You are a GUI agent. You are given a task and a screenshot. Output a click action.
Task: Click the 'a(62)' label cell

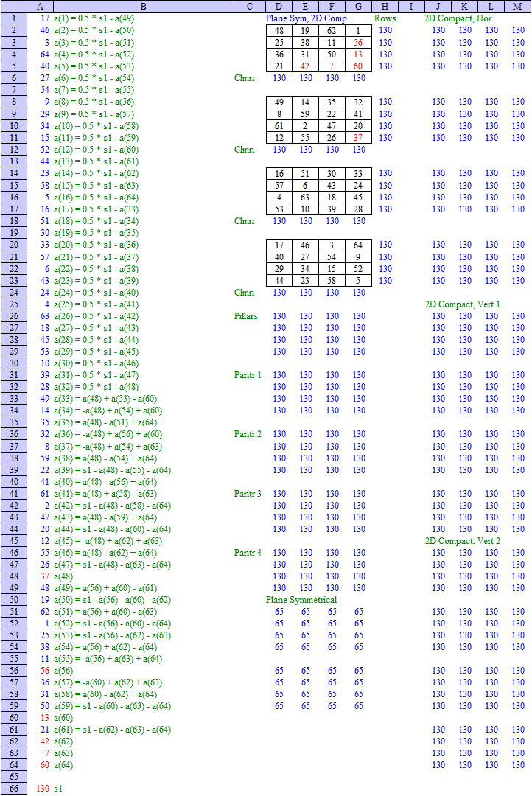63,741
